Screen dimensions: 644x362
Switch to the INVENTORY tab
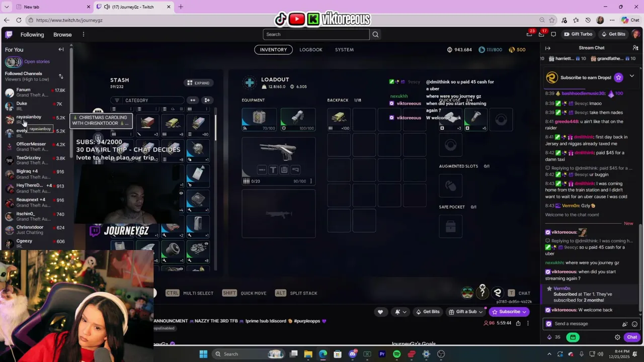point(273,50)
